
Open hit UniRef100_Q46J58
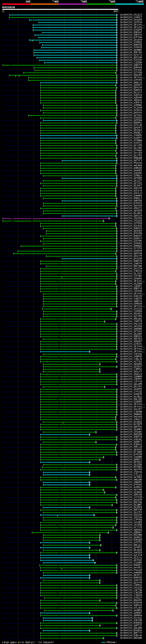point(131,188)
